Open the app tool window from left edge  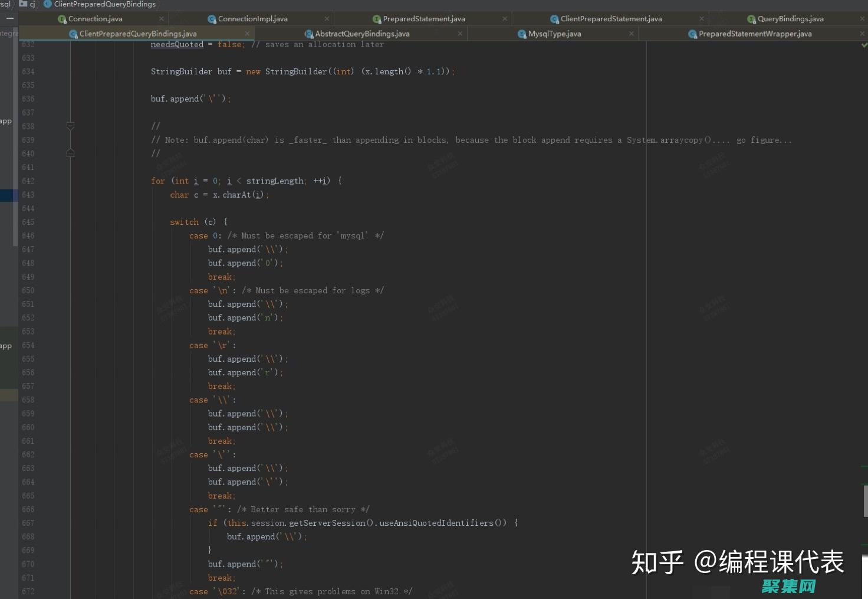pyautogui.click(x=6, y=120)
